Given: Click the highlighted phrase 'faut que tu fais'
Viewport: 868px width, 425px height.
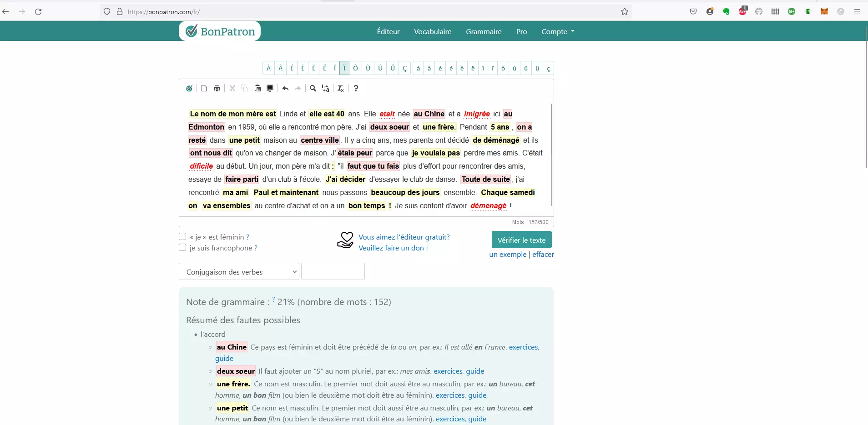Looking at the screenshot, I should point(373,166).
